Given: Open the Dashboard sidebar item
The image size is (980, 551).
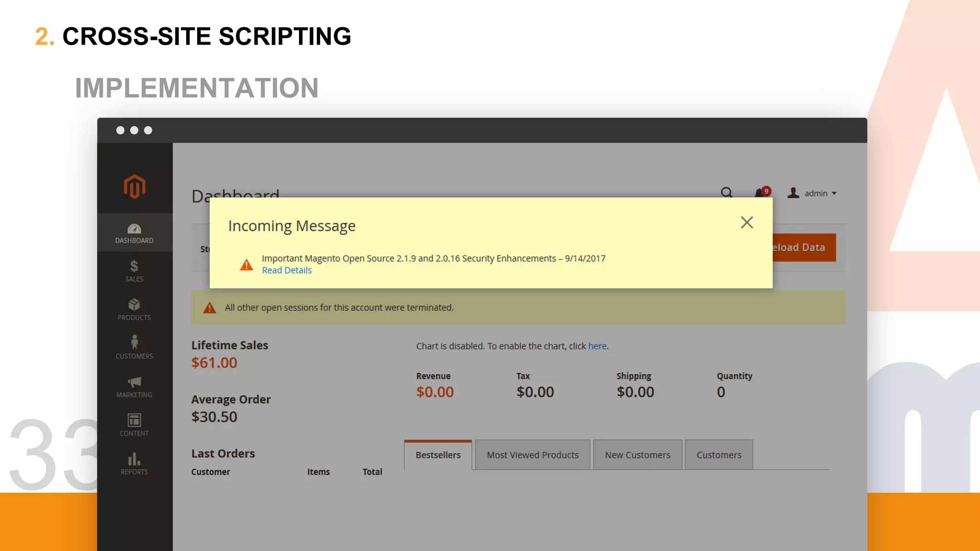Looking at the screenshot, I should pyautogui.click(x=134, y=233).
